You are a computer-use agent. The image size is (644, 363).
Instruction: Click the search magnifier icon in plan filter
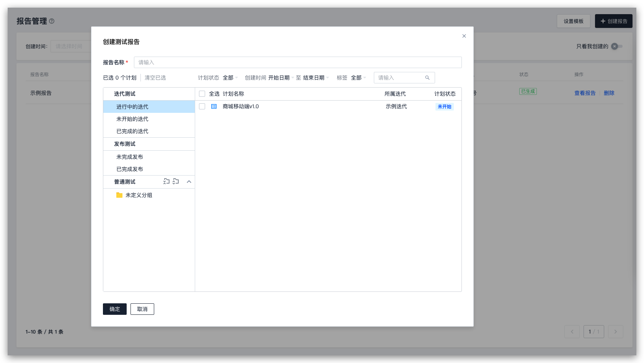(x=427, y=78)
